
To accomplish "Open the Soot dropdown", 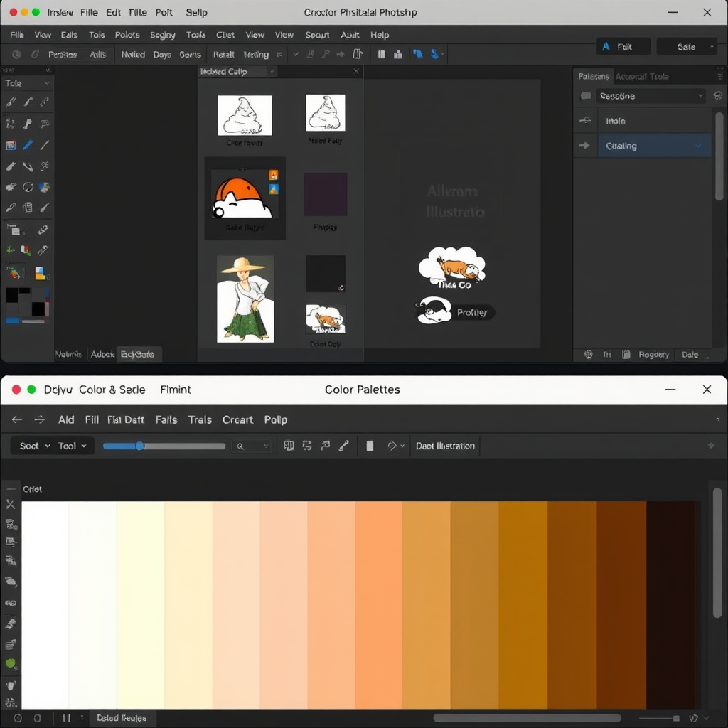I will tap(35, 446).
